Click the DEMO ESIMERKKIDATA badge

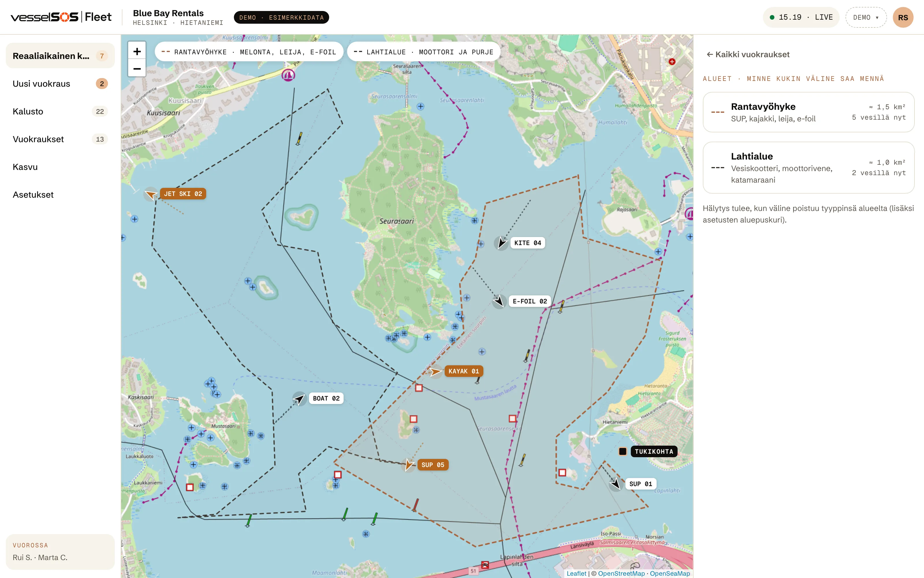click(282, 17)
